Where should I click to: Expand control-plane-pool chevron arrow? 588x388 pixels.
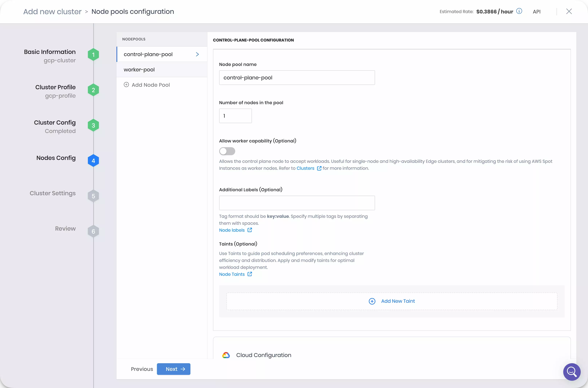tap(197, 54)
